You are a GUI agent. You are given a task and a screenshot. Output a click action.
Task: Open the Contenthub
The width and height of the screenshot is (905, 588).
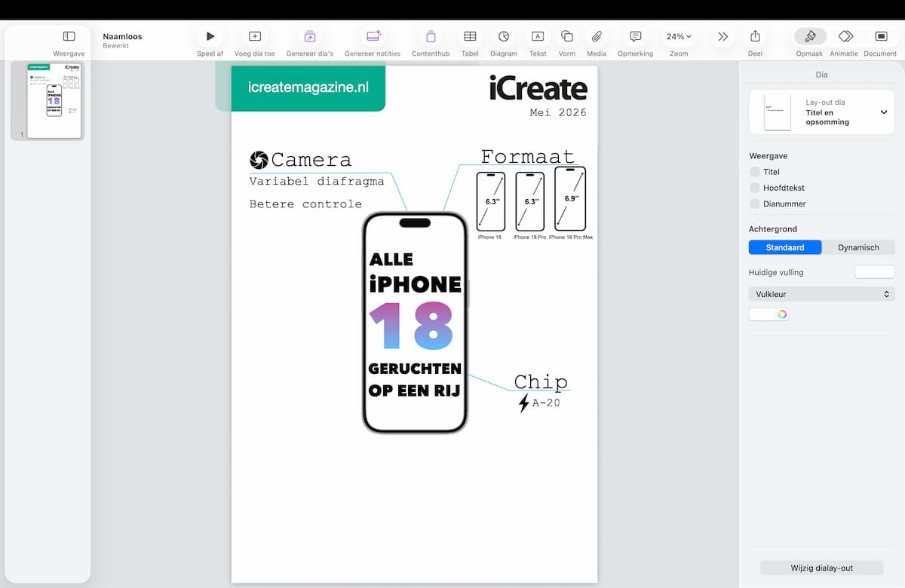coord(431,36)
